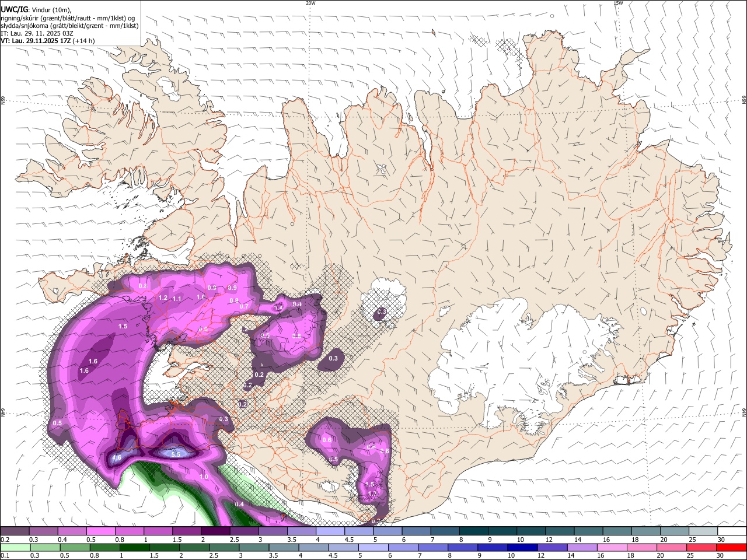Pick snow legend dark teal swatch between 8 and 9

pos(474,531)
